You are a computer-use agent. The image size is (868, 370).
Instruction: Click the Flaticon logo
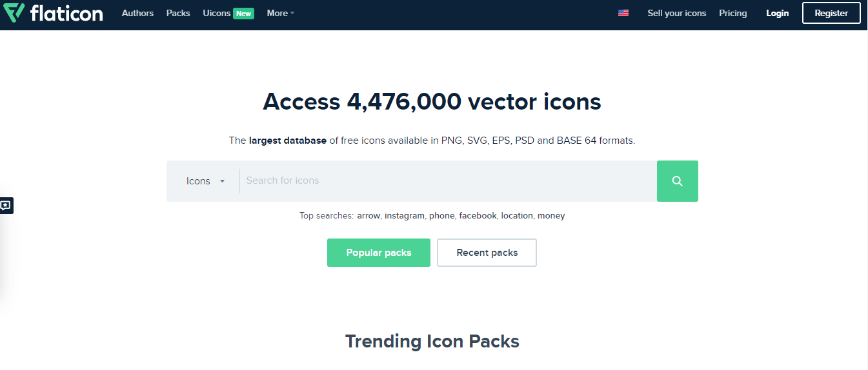52,13
